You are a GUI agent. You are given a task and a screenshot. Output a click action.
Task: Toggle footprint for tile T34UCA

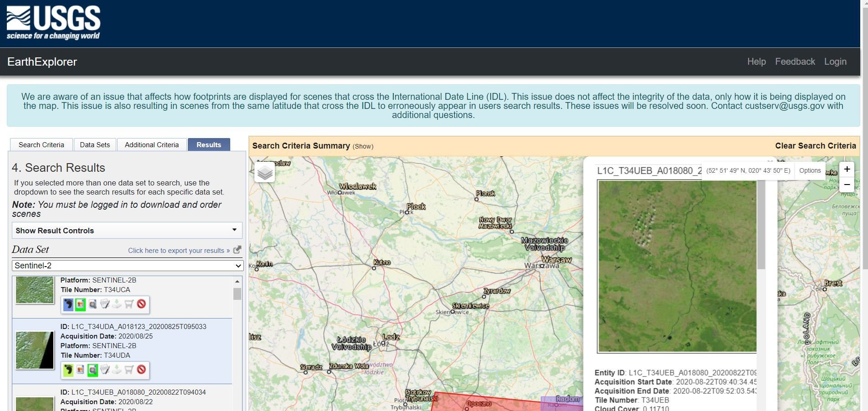coord(68,304)
